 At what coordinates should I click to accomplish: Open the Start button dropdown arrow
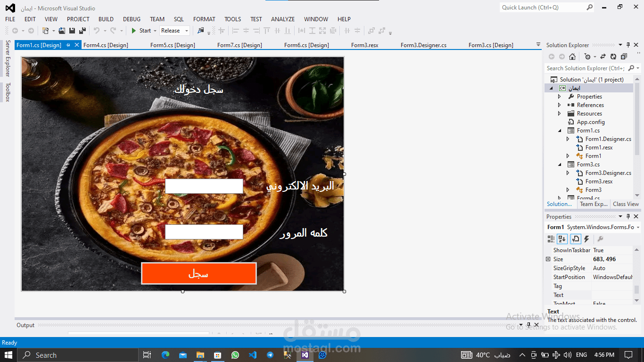click(x=155, y=31)
